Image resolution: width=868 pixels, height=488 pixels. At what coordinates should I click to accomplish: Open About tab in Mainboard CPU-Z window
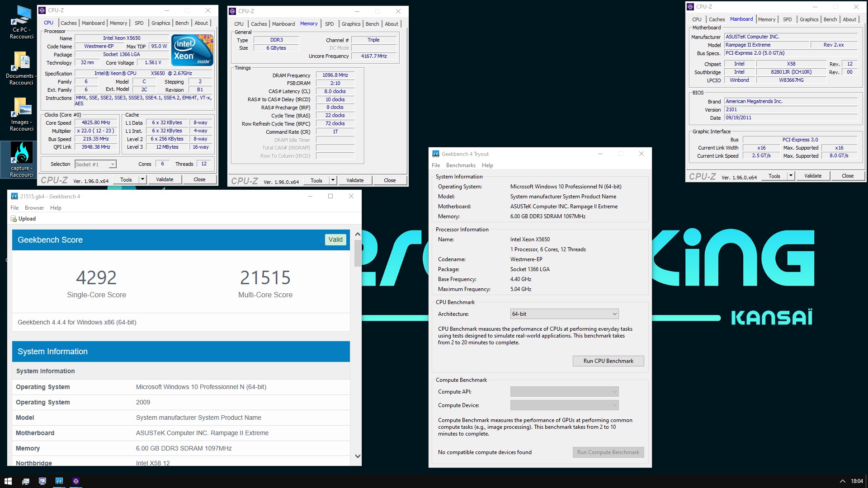pos(849,19)
